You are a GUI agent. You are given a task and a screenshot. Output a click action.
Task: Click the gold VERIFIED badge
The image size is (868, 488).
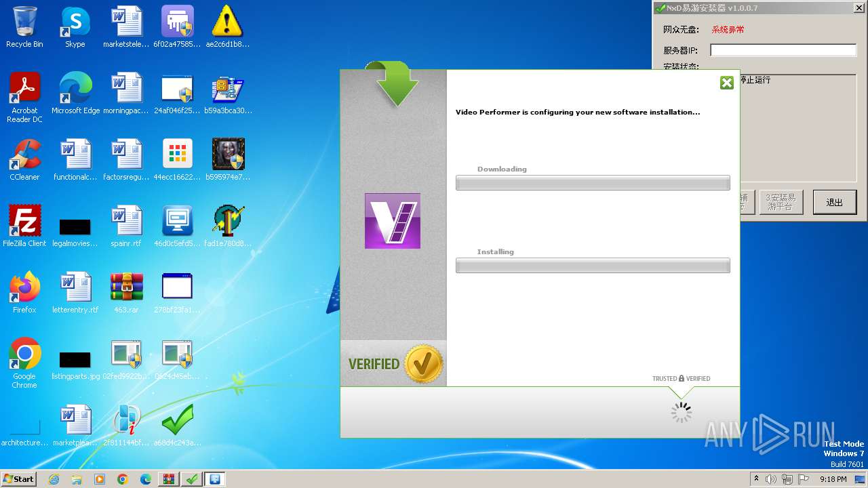tap(423, 364)
